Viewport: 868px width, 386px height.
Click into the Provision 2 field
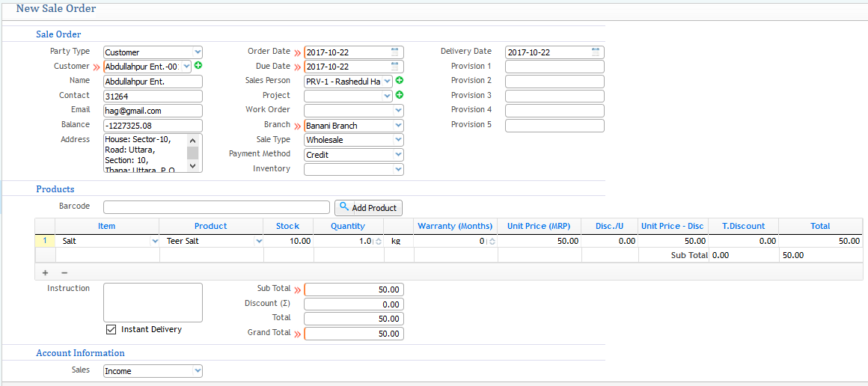point(554,81)
